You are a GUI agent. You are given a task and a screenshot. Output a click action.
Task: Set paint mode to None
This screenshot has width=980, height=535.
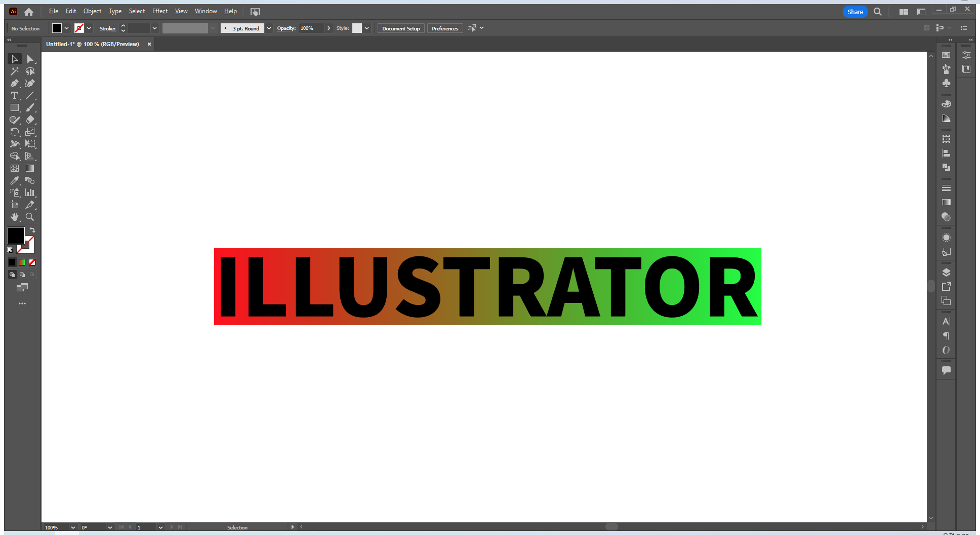(32, 262)
